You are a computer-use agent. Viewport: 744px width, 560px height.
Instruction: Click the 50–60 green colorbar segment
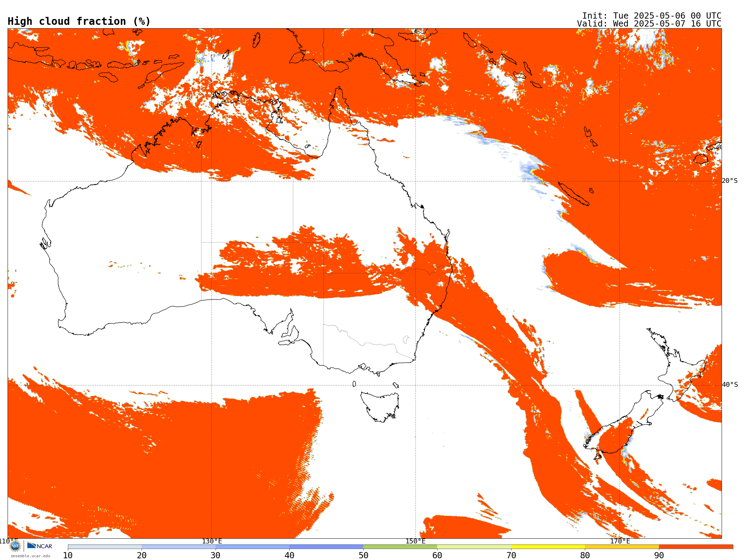(400, 547)
